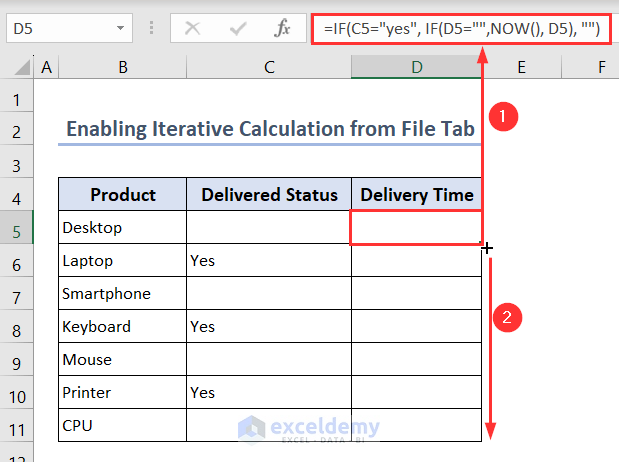
Task: Click the Enter checkmark formula bar icon
Action: [238, 28]
